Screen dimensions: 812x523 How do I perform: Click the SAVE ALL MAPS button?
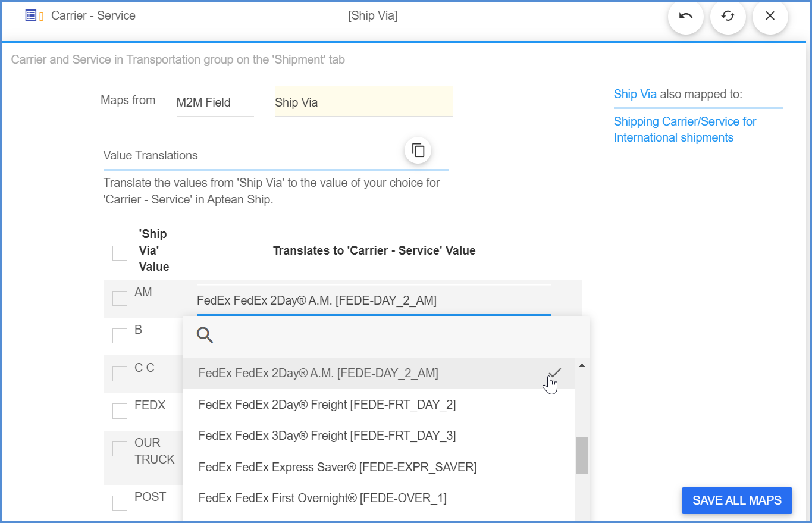pyautogui.click(x=736, y=500)
